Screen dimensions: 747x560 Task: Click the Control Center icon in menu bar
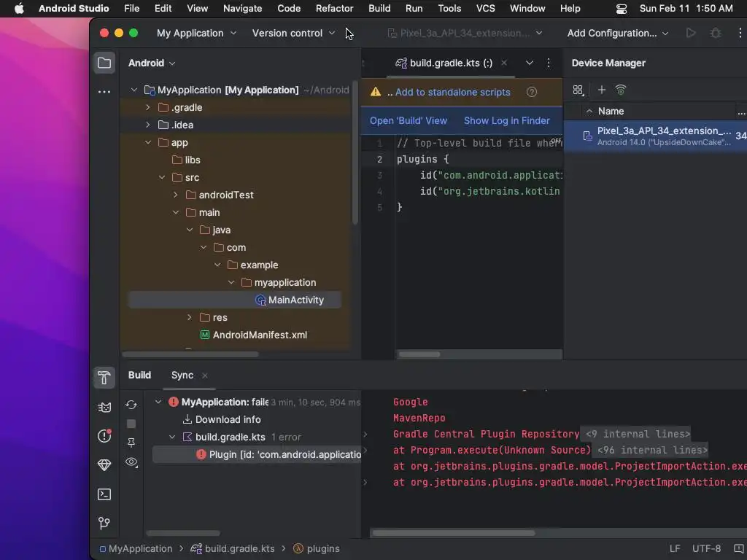click(622, 9)
